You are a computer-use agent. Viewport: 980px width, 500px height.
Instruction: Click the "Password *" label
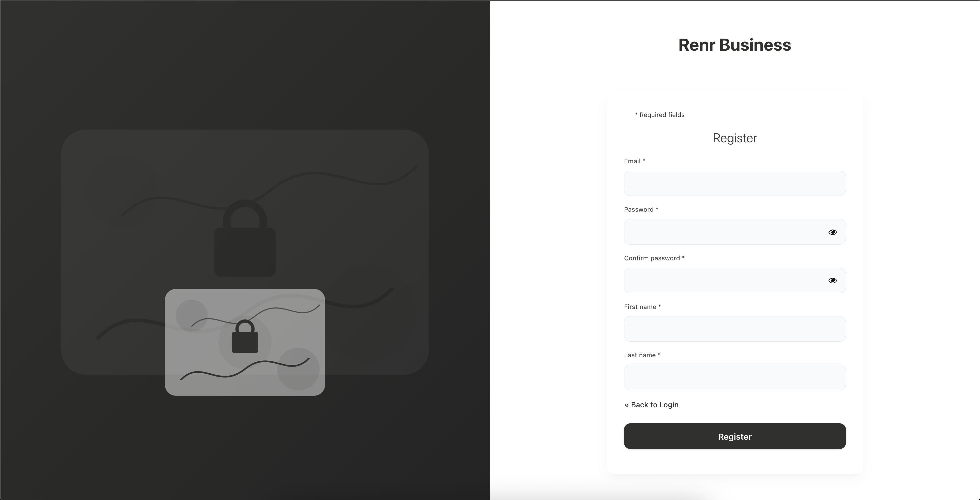tap(641, 210)
